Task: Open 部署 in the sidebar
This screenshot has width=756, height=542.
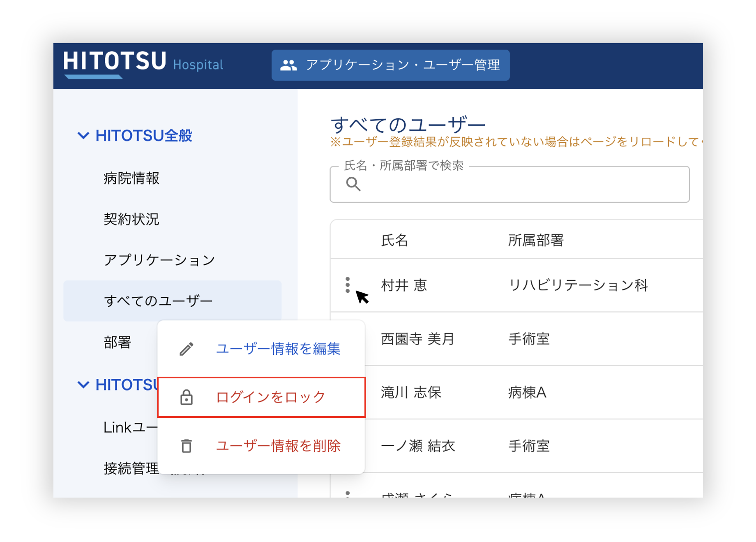Action: pos(118,342)
